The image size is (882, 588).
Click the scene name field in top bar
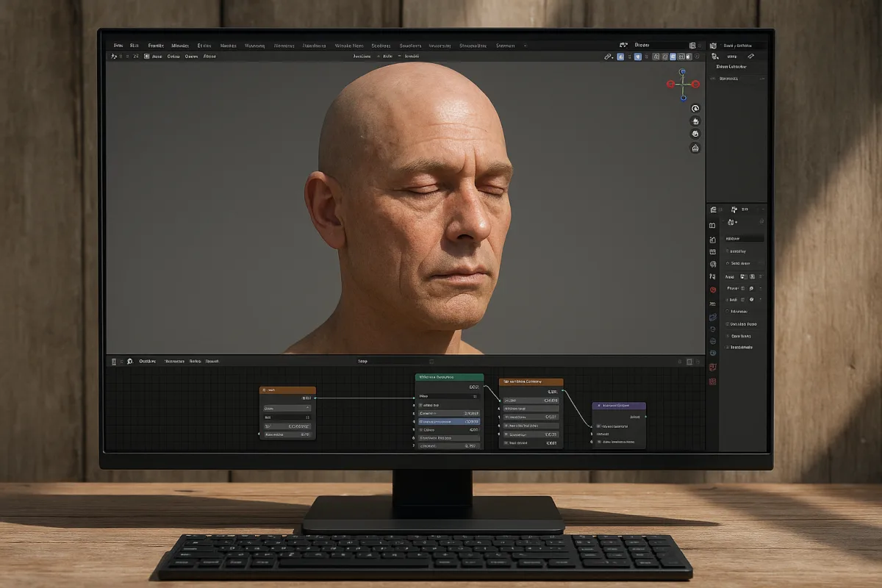click(x=660, y=45)
